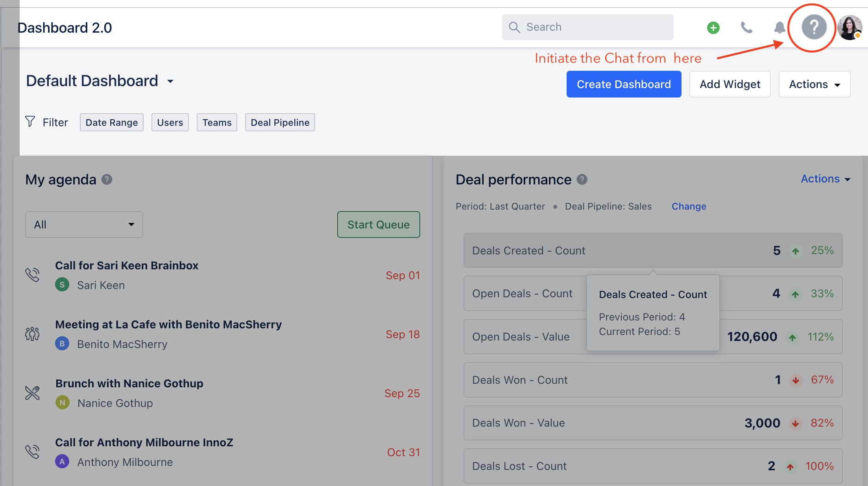
Task: Open the Date Range filter
Action: 112,122
